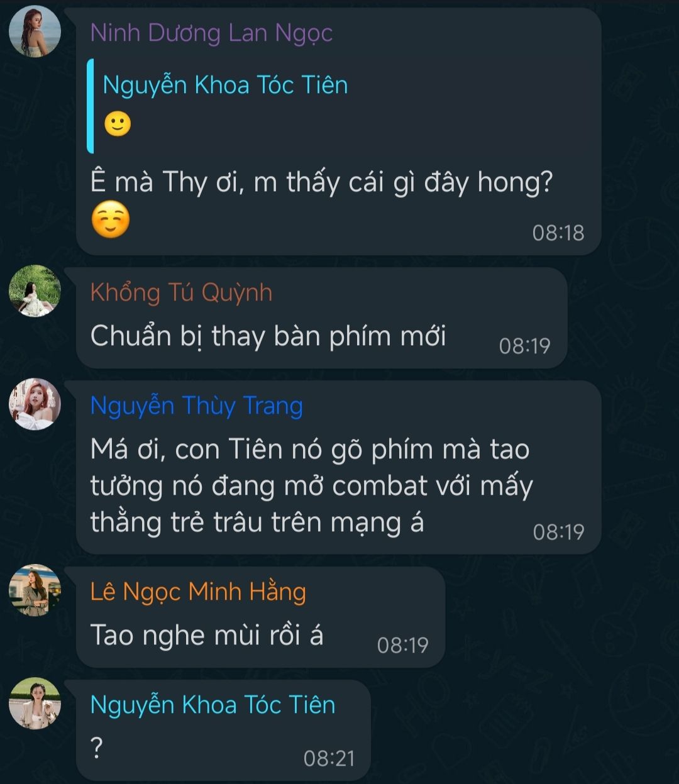Open Ninh Dương Lan Ngọc's avatar

tap(35, 31)
